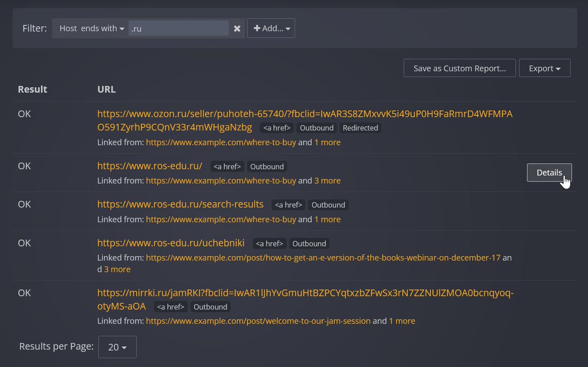Viewport: 588px width, 367px height.
Task: Click '1 more' in the ozon.ru row
Action: pyautogui.click(x=327, y=142)
